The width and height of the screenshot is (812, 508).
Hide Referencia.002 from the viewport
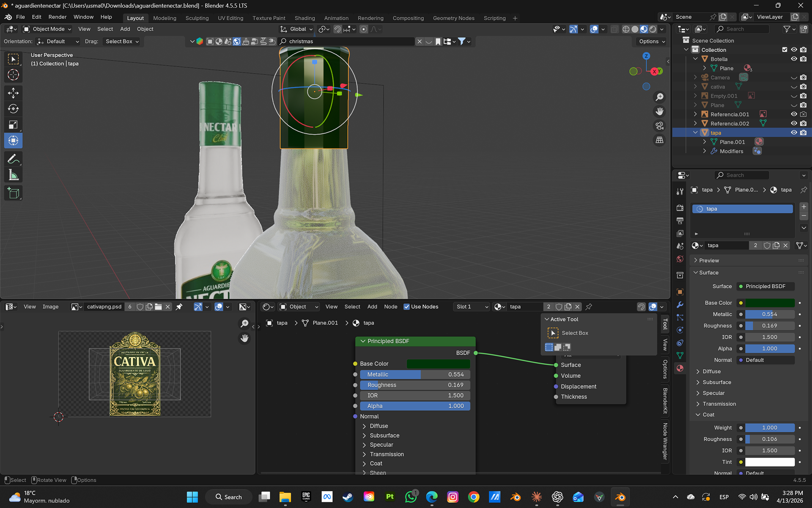click(x=794, y=123)
